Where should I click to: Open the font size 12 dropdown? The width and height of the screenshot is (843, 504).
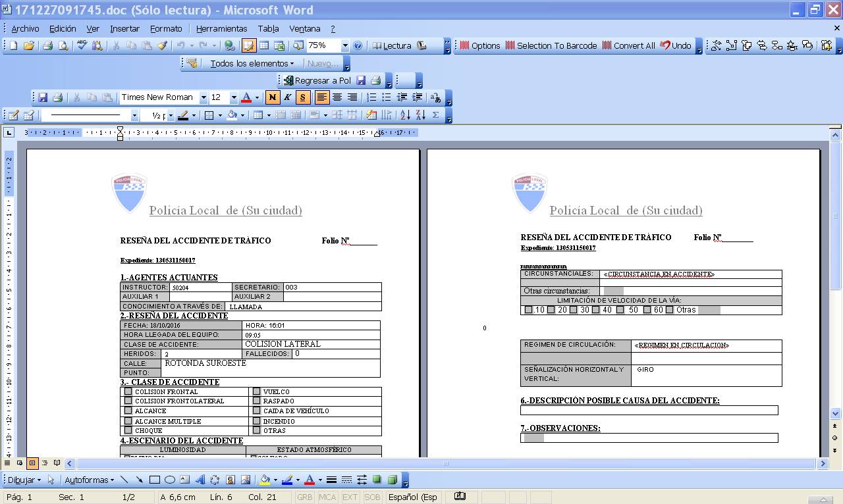233,97
